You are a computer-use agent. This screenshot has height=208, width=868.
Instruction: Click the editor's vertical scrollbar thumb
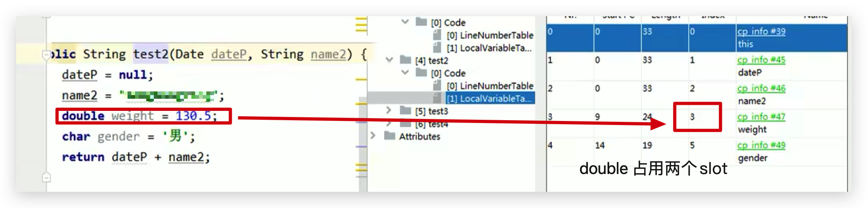tap(363, 146)
